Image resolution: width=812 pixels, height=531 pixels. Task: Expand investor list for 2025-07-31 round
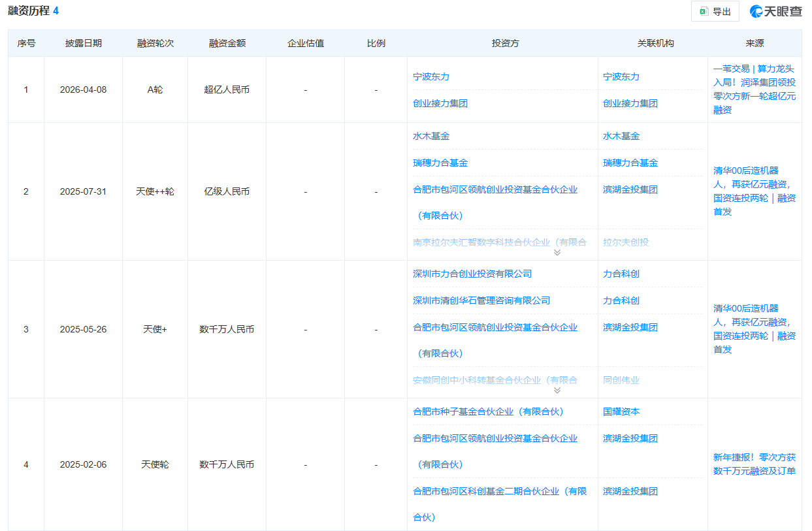coord(557,253)
